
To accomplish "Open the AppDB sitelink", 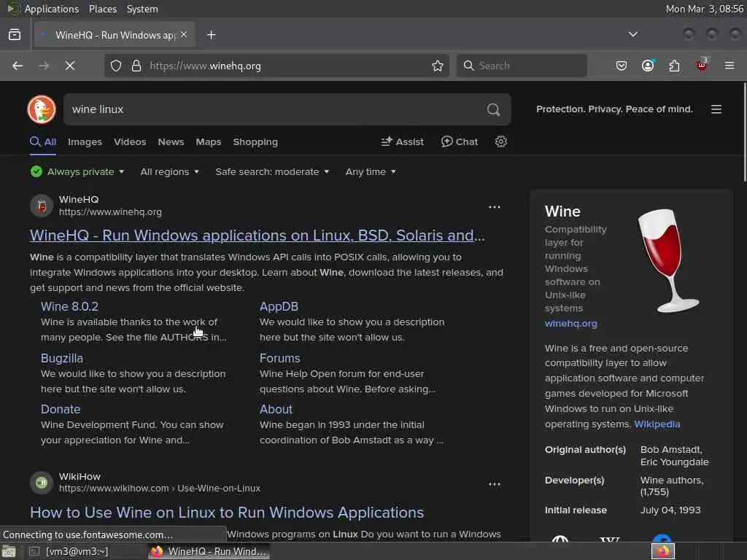I will click(x=279, y=306).
